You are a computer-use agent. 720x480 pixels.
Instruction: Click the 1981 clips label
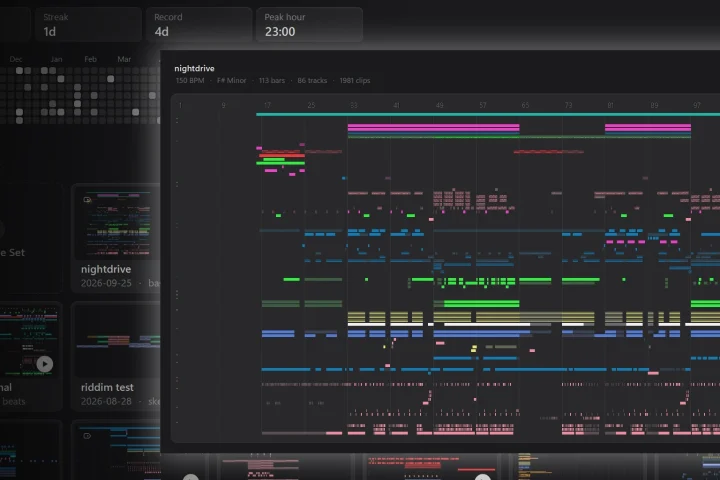pyautogui.click(x=355, y=80)
